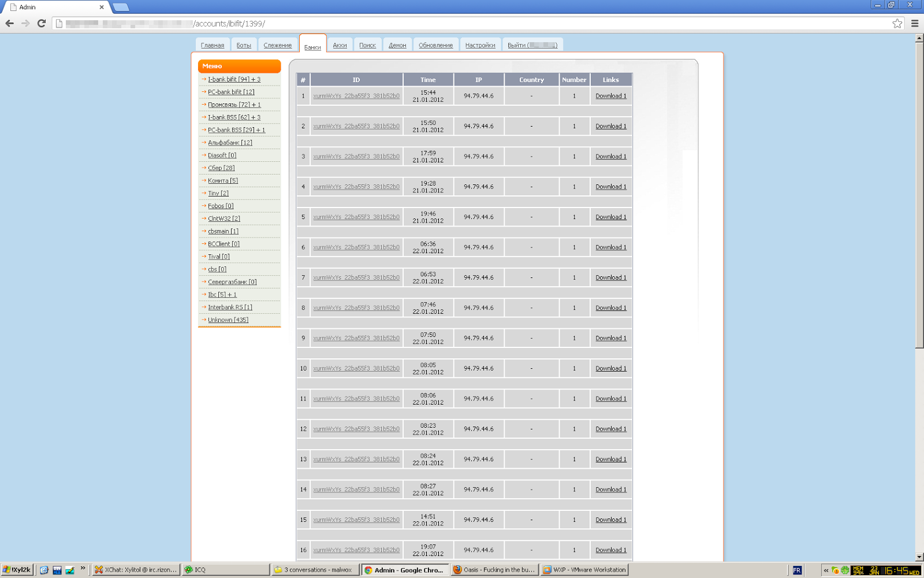Image resolution: width=924 pixels, height=578 pixels.
Task: Open the VMware Workstation taskbar window
Action: (x=584, y=570)
